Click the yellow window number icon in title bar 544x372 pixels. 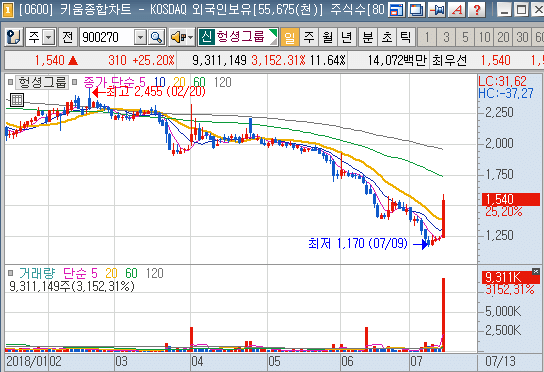7,10
